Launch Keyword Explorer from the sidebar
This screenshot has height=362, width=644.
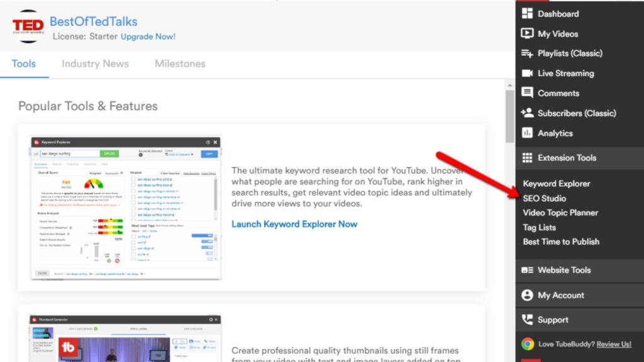pos(556,184)
